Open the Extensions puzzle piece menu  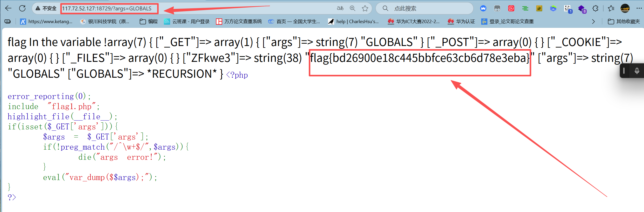[596, 8]
